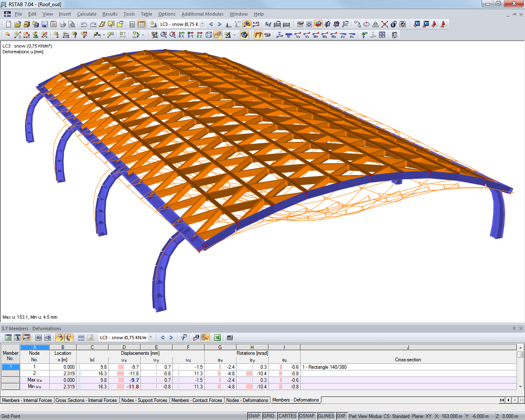Show bending moment My results
525x420 pixels.
pos(325,35)
